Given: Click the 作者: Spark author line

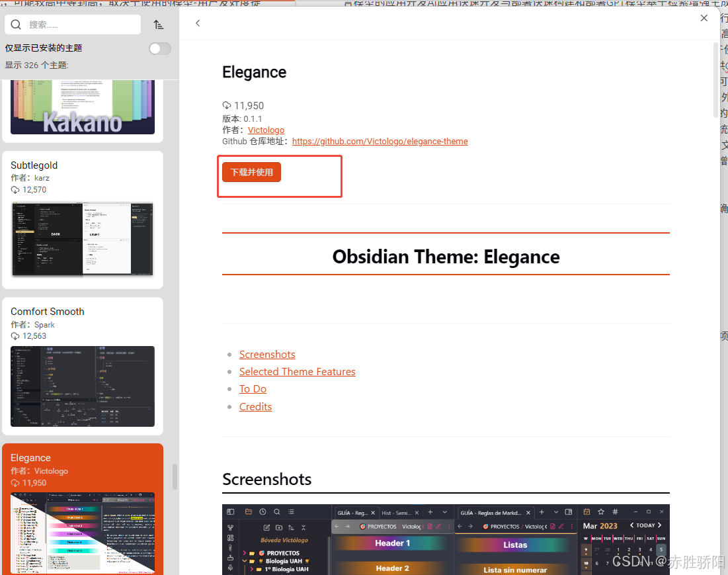Looking at the screenshot, I should pyautogui.click(x=32, y=325).
